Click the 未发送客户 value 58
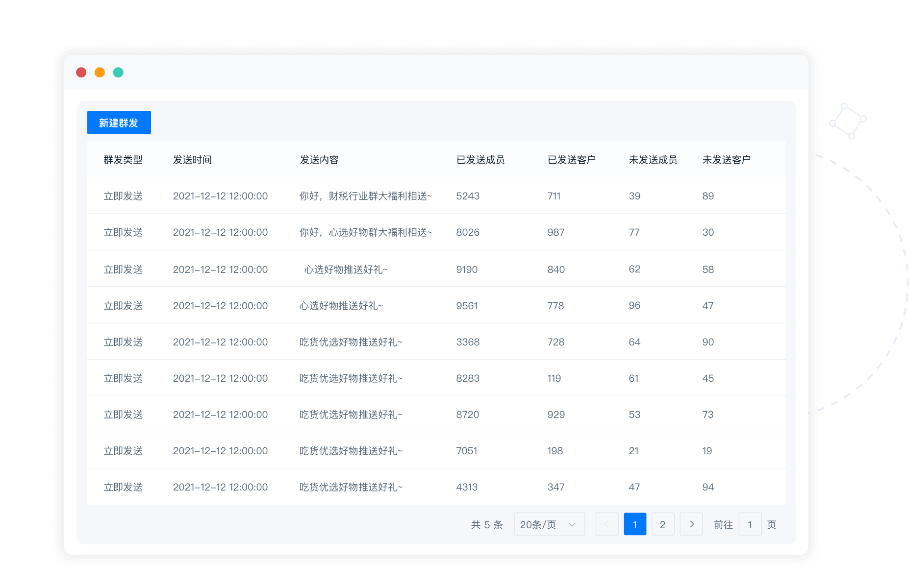Image resolution: width=909 pixels, height=588 pixels. pyautogui.click(x=708, y=269)
